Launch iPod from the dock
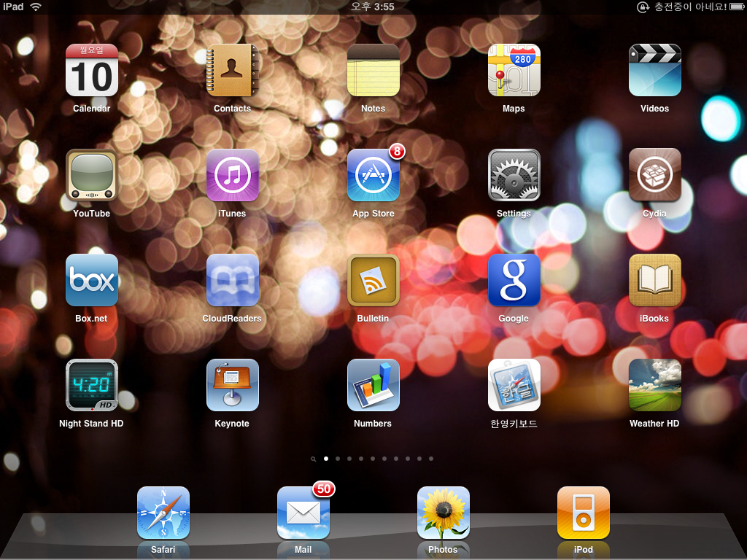This screenshot has height=560, width=747. [583, 513]
